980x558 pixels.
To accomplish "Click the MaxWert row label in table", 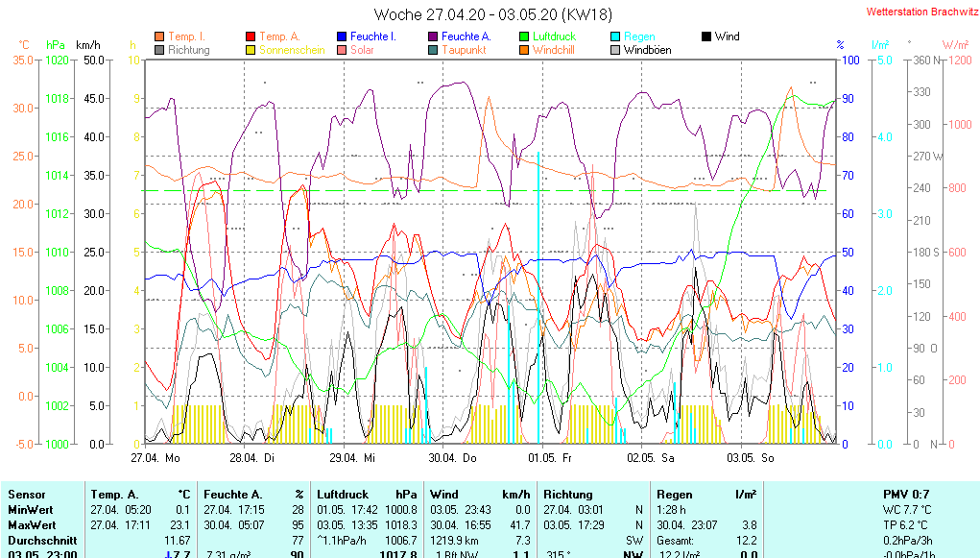I will tap(30, 525).
